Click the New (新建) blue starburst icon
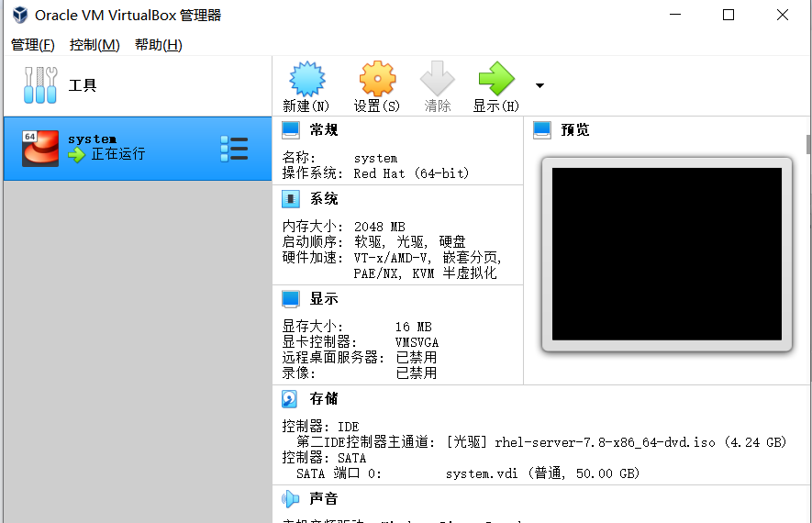This screenshot has width=812, height=523. pyautogui.click(x=307, y=79)
